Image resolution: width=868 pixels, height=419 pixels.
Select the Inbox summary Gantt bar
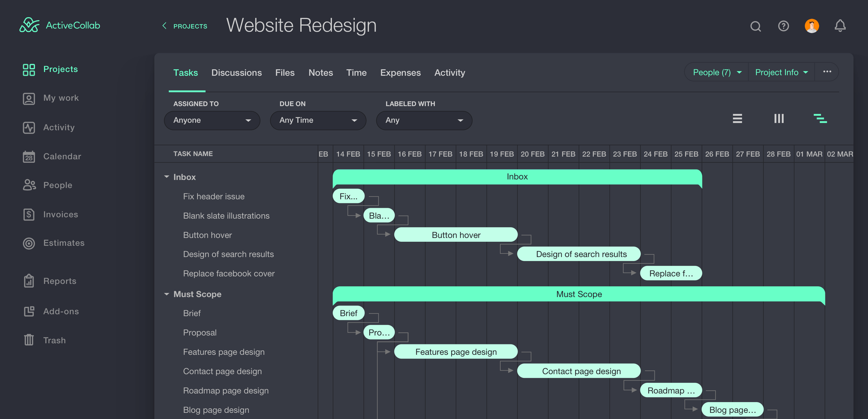coord(517,177)
